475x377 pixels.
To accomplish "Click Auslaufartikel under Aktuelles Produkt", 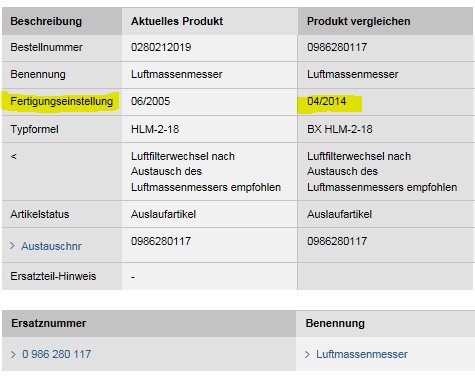I will point(163,214).
